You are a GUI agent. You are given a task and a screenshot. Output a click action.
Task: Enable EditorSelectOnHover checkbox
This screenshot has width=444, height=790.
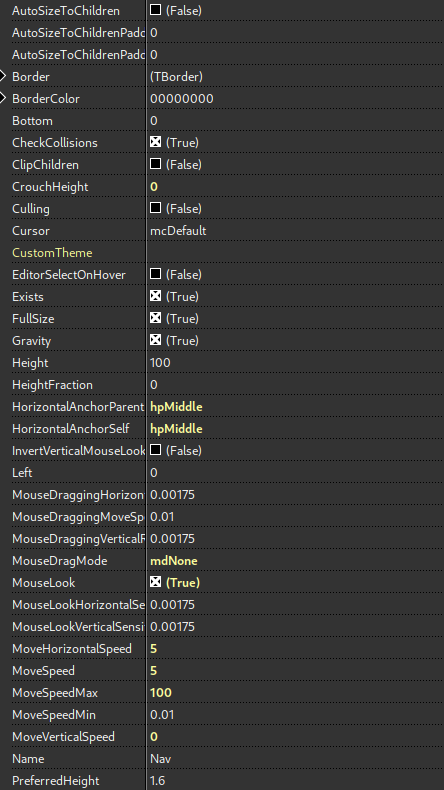(155, 274)
